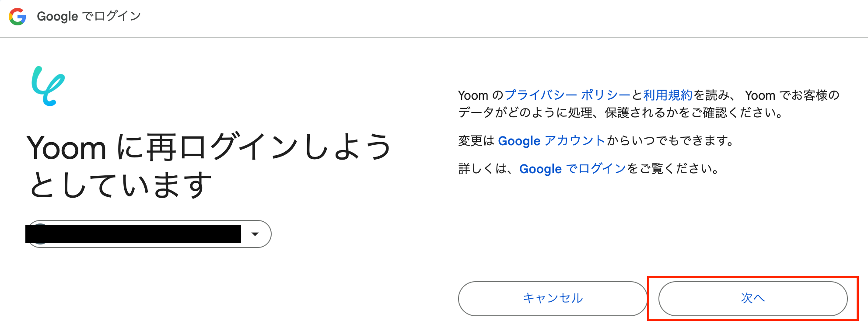
Task: Open the プライバシー ポリシー link
Action: point(567,95)
